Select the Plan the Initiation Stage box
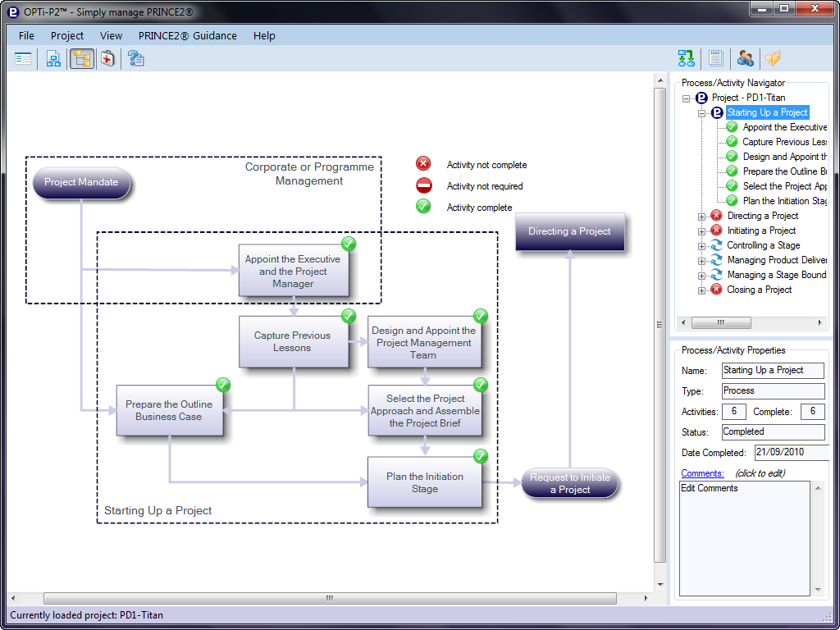Image resolution: width=840 pixels, height=630 pixels. pyautogui.click(x=424, y=482)
